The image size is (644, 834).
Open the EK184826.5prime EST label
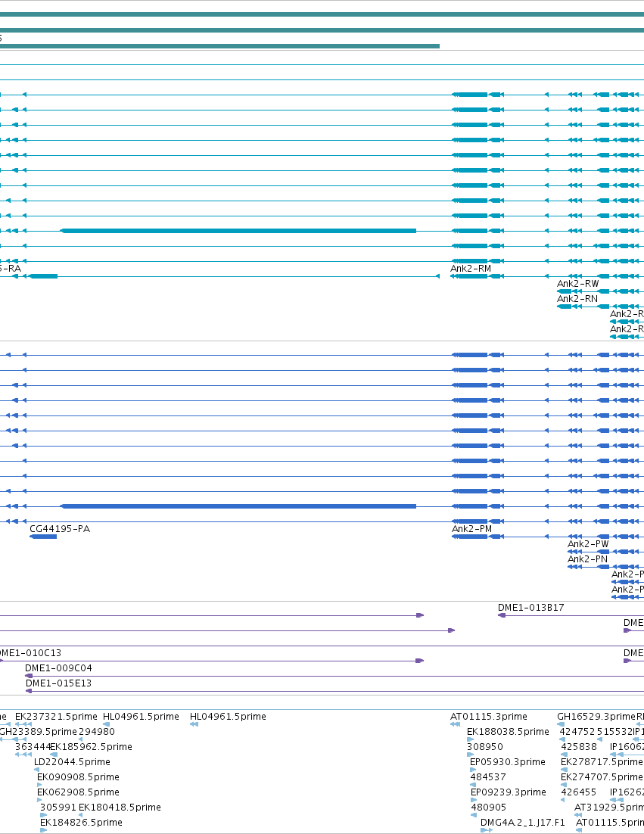(82, 823)
